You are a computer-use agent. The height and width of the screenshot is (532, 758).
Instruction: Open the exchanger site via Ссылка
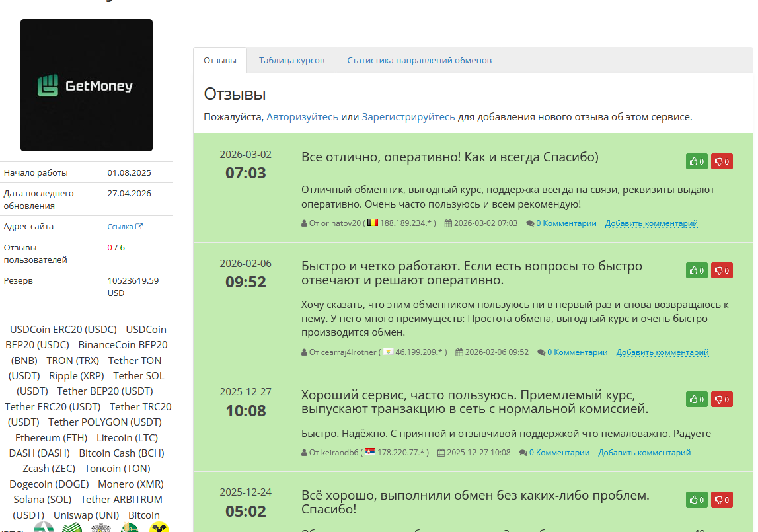pyautogui.click(x=124, y=227)
